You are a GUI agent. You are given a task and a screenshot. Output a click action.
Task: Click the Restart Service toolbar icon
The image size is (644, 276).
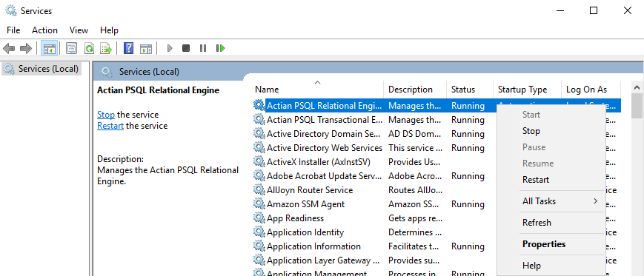pyautogui.click(x=221, y=48)
